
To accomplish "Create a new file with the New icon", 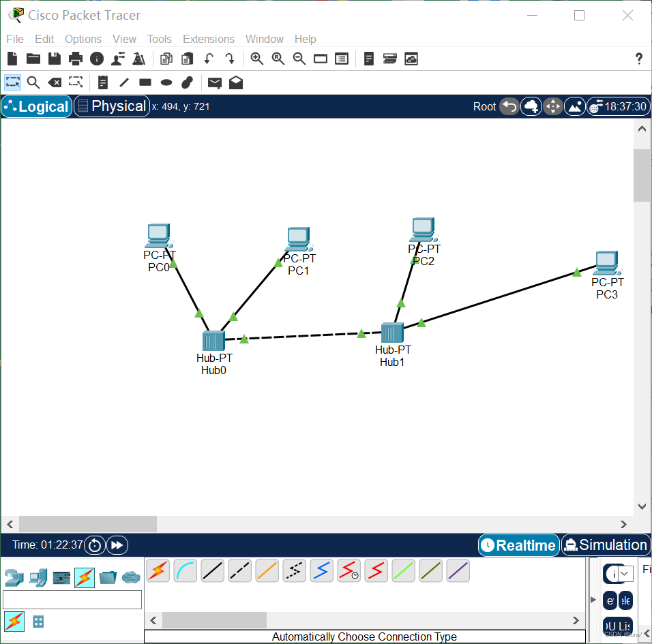I will point(12,59).
